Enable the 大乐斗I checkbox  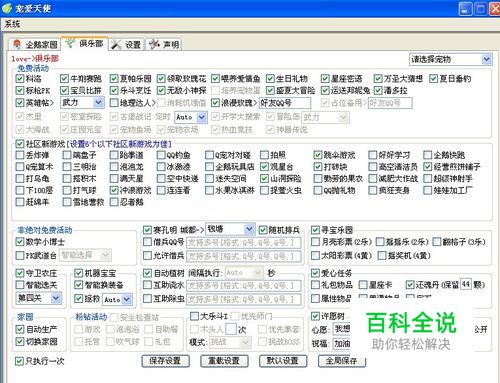194,316
